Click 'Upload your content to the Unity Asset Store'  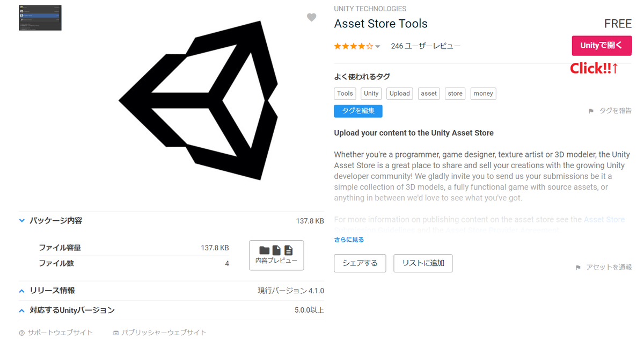(x=414, y=133)
